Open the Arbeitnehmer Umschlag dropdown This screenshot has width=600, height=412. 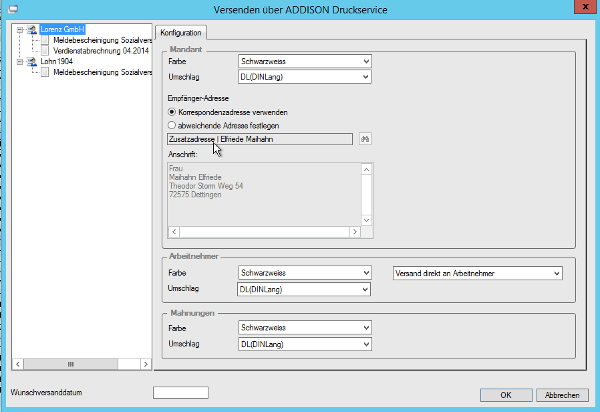(304, 289)
